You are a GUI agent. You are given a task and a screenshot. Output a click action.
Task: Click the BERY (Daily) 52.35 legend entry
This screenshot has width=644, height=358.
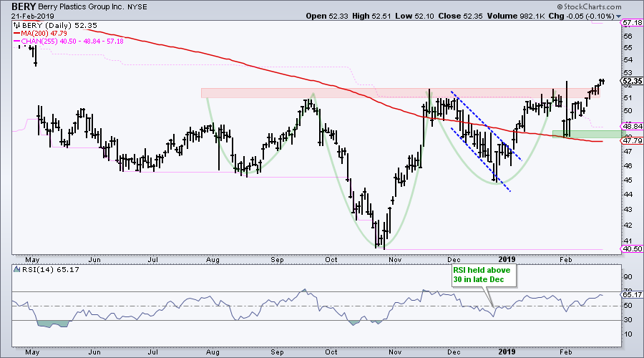click(x=59, y=26)
